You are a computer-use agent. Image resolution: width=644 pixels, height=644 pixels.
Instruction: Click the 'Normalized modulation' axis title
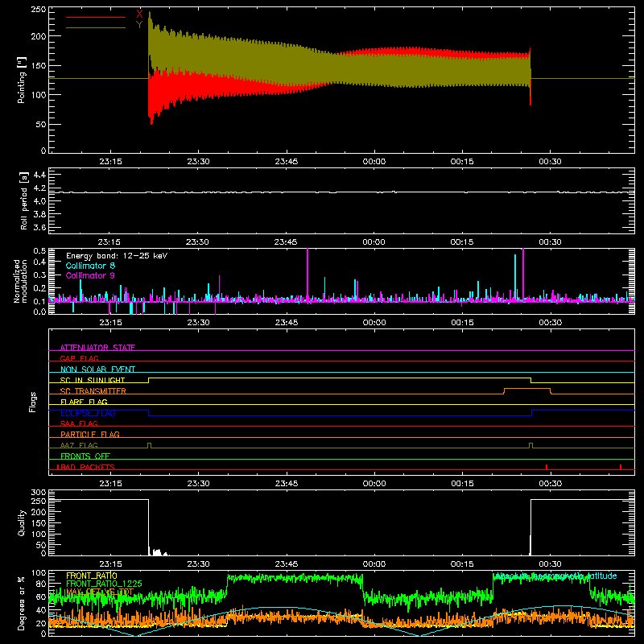(x=21, y=281)
